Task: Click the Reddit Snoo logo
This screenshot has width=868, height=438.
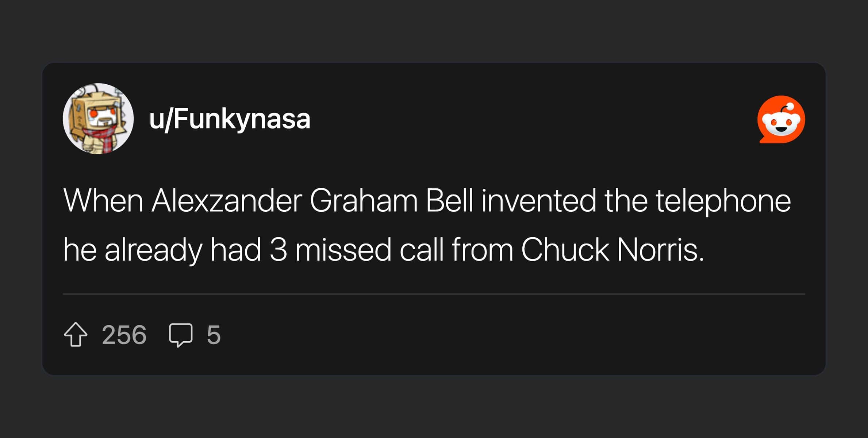Action: tap(781, 120)
